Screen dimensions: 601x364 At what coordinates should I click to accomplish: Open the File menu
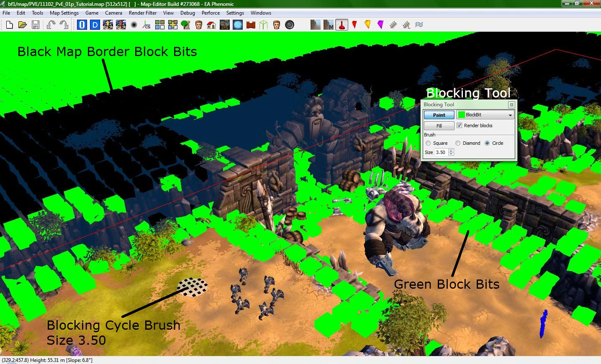coord(6,13)
